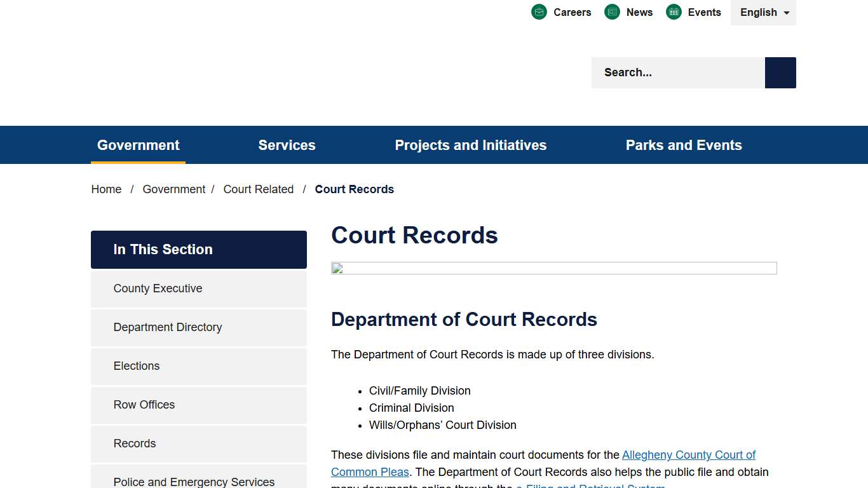868x488 pixels.
Task: Open the Allegheny County Court of Common Pleas link
Action: pos(689,455)
